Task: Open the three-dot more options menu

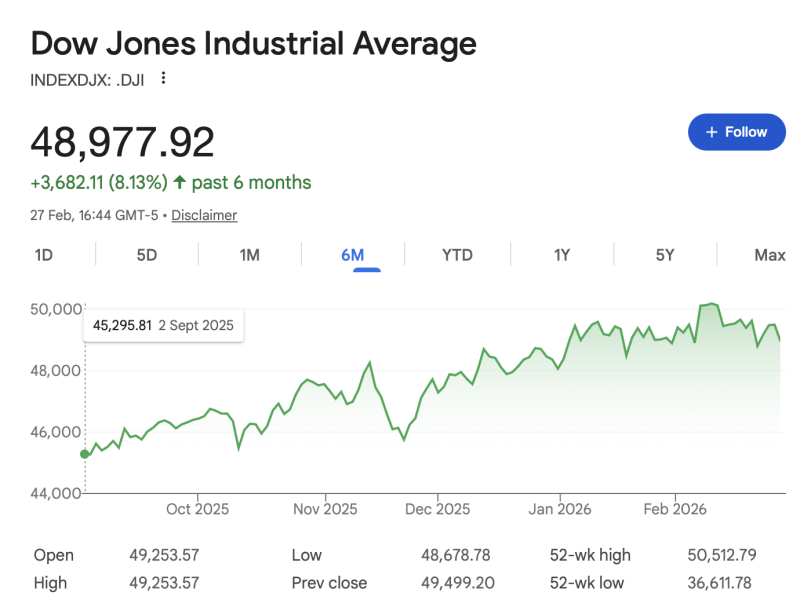Action: [x=163, y=78]
